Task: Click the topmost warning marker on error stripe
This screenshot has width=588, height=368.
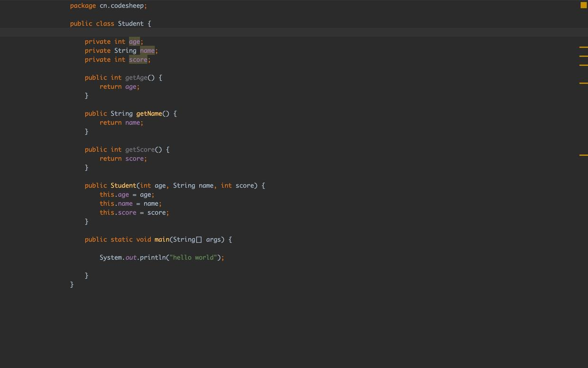Action: 584,47
